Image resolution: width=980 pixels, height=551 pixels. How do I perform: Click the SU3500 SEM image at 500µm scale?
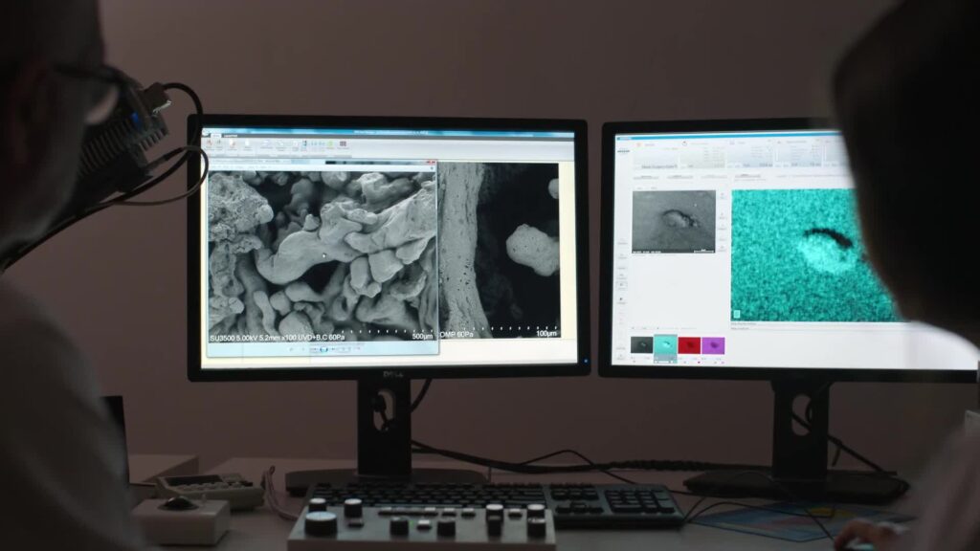(x=322, y=253)
